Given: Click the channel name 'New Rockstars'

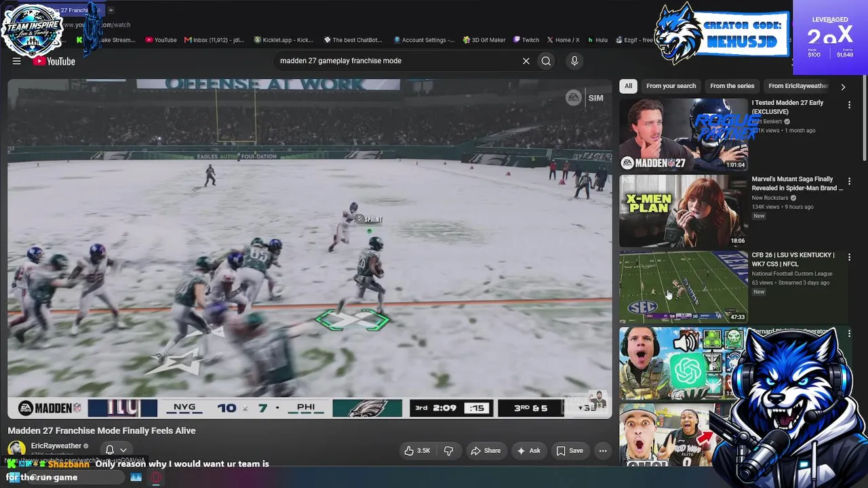Looking at the screenshot, I should point(770,198).
